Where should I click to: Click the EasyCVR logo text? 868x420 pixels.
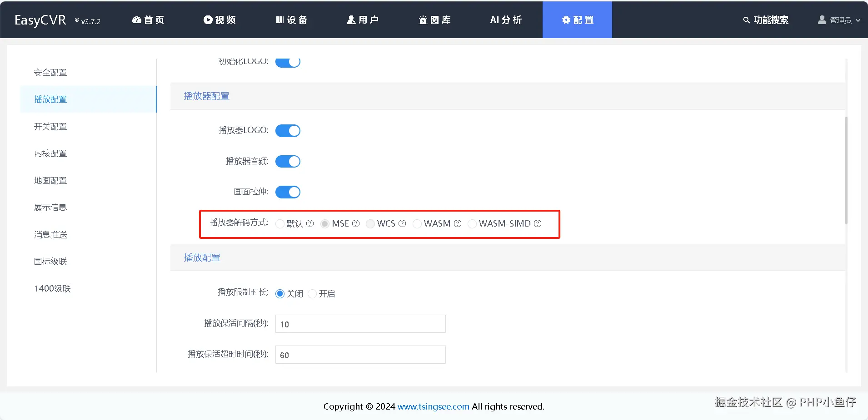point(40,20)
